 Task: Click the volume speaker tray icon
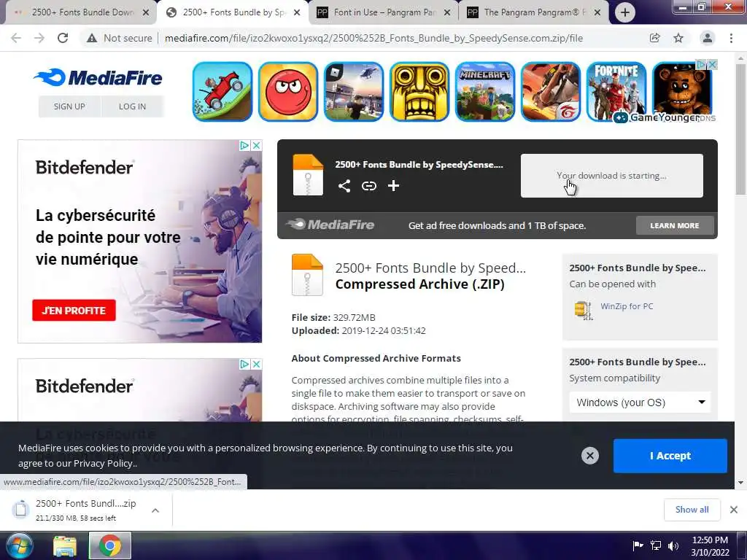[x=673, y=545]
